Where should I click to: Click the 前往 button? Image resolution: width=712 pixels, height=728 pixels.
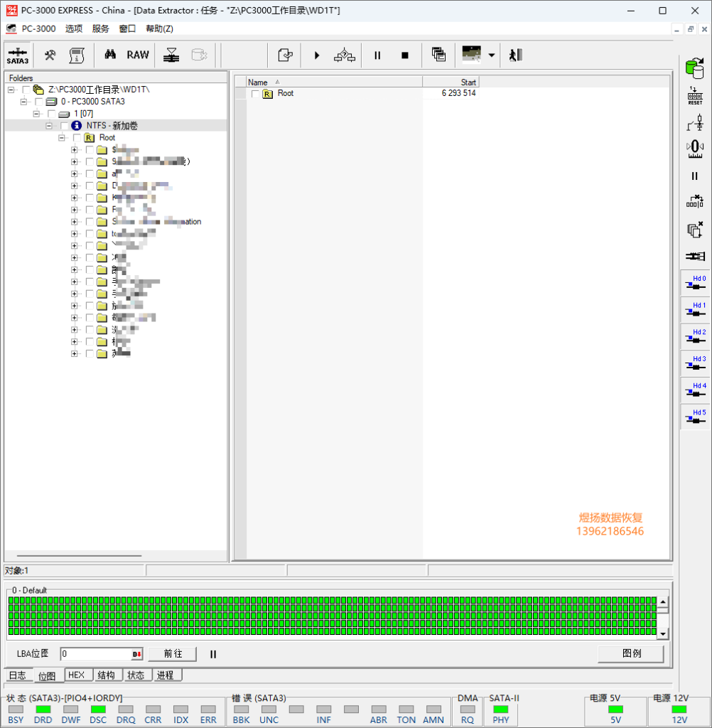tap(173, 654)
